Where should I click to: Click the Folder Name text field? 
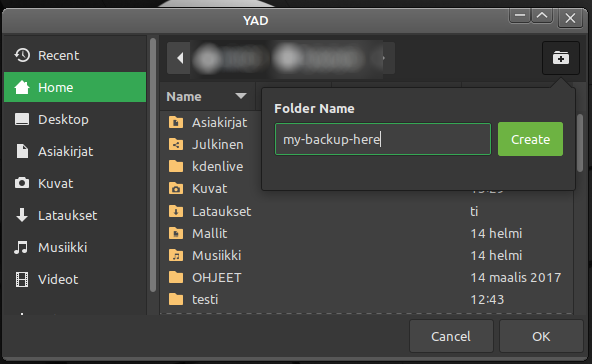(383, 139)
